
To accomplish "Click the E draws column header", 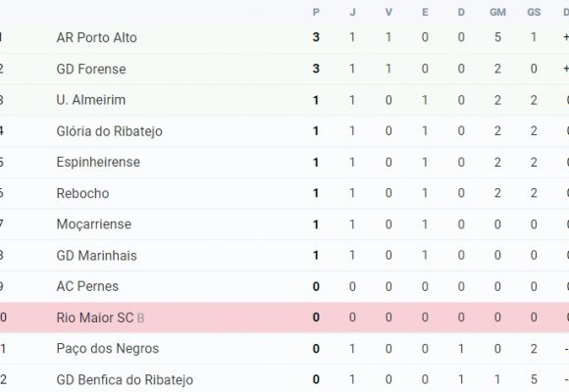I will tap(425, 13).
